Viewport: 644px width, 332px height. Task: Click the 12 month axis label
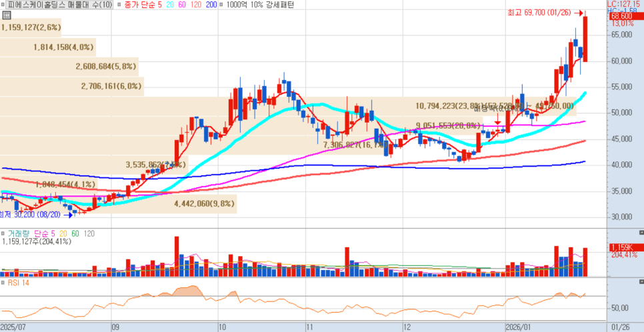pyautogui.click(x=408, y=327)
